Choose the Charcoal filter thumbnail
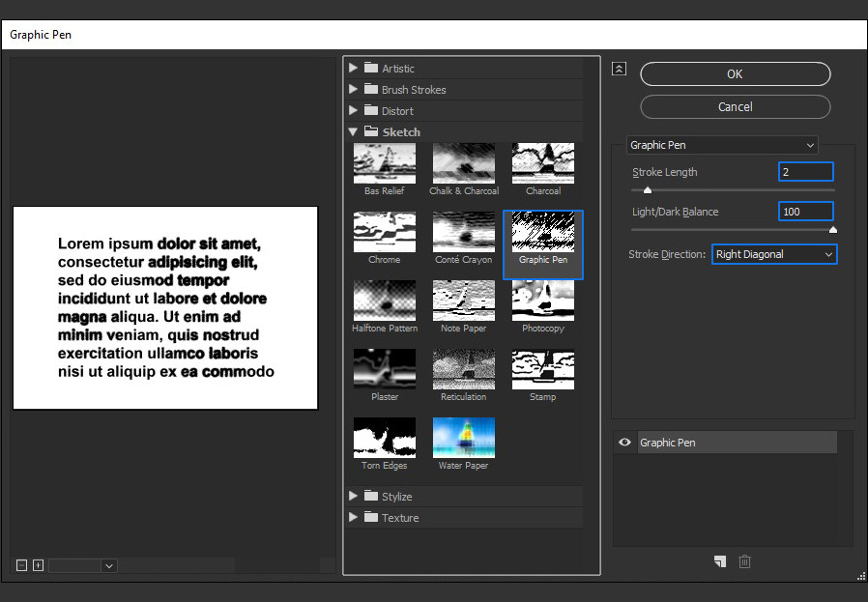This screenshot has height=602, width=868. pyautogui.click(x=543, y=163)
